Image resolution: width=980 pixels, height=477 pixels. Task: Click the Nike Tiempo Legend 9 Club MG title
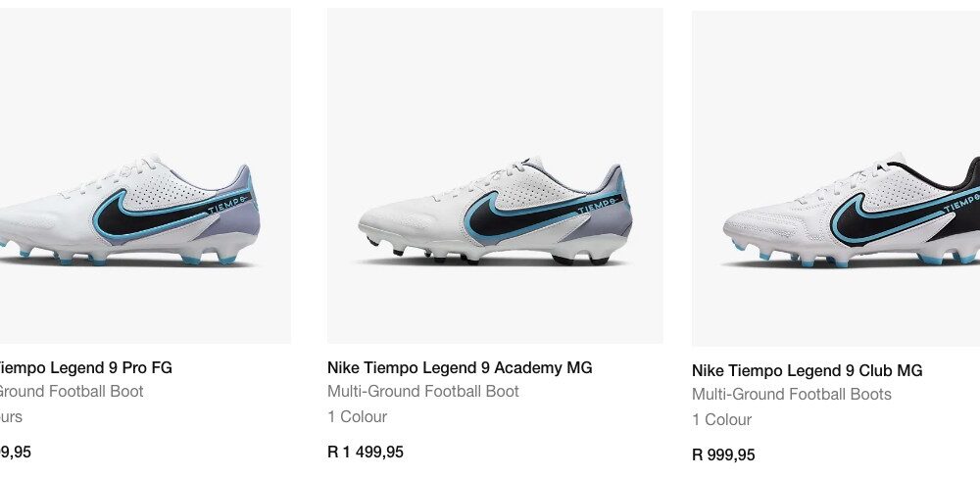pyautogui.click(x=807, y=371)
